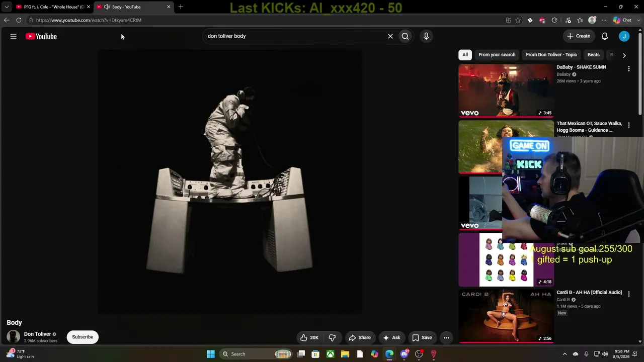
Task: Open the YouTube account avatar menu
Action: coord(624,36)
